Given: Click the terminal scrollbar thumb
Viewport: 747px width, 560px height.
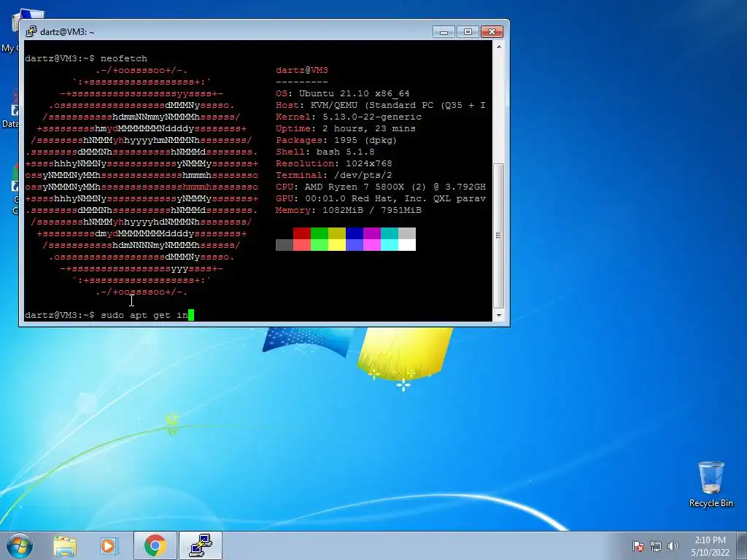Looking at the screenshot, I should coord(498,236).
